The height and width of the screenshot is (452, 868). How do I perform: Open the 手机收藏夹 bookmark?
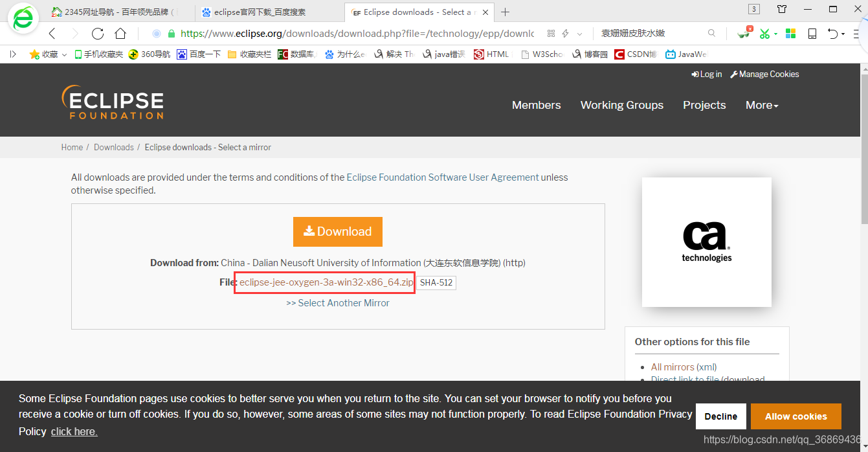coord(98,54)
